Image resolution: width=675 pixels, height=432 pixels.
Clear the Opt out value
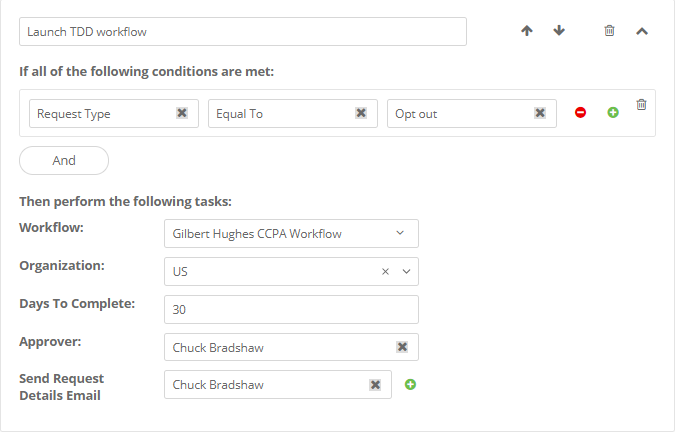click(x=540, y=113)
